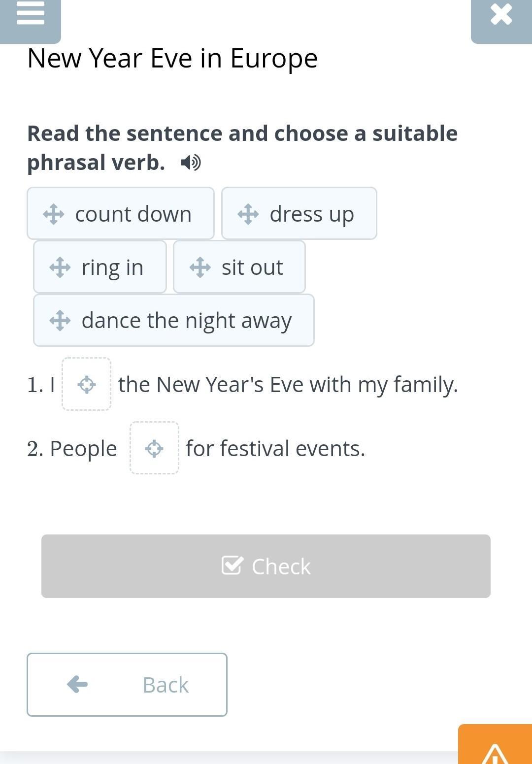Open the hamburger menu

pyautogui.click(x=30, y=15)
